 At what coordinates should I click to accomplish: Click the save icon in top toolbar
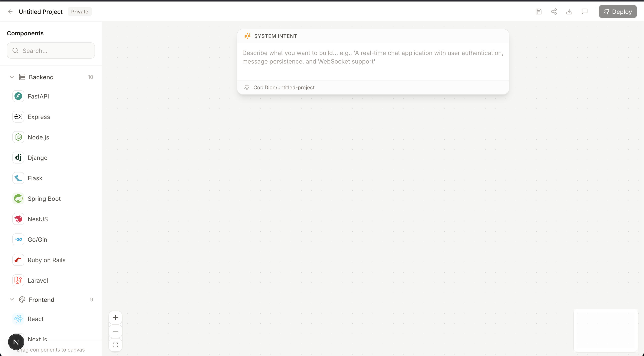click(538, 12)
